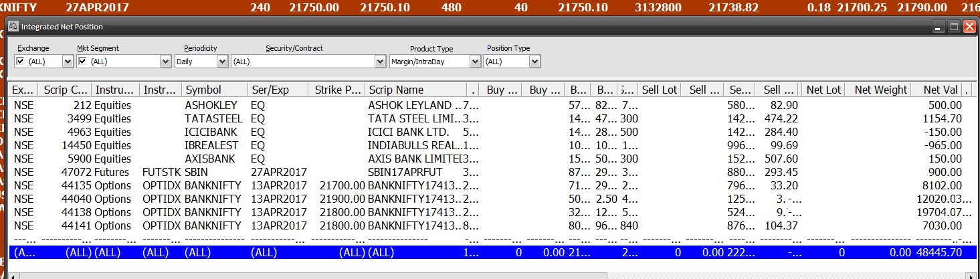Click net value 1154.70
Image resolution: width=980 pixels, height=279 pixels.
941,118
